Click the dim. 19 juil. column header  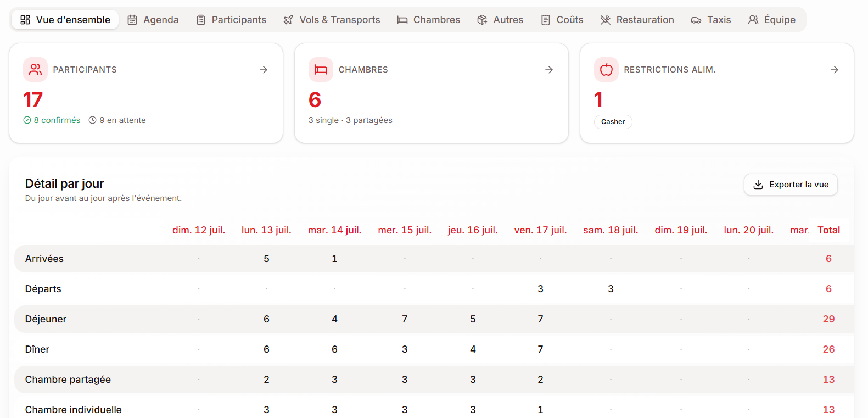coord(681,230)
